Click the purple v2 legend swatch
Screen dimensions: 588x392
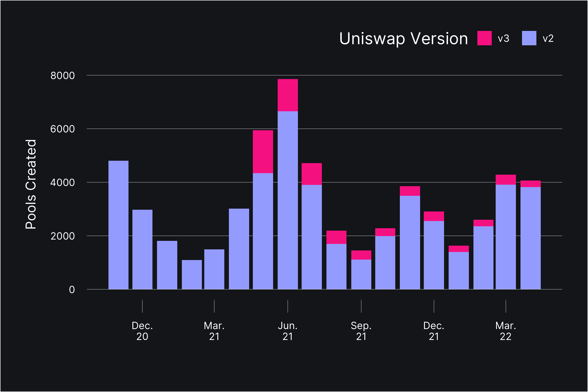point(529,38)
